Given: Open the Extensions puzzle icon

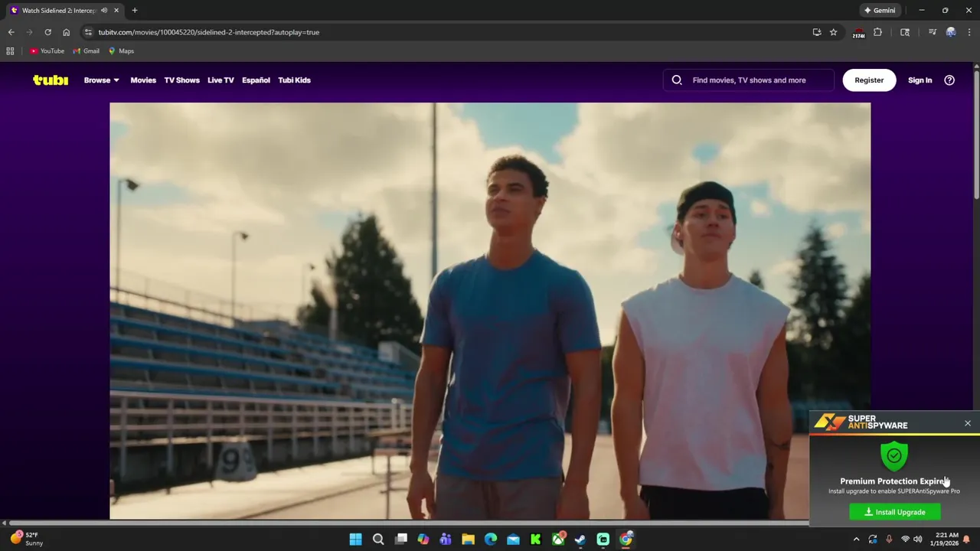Looking at the screenshot, I should click(877, 32).
